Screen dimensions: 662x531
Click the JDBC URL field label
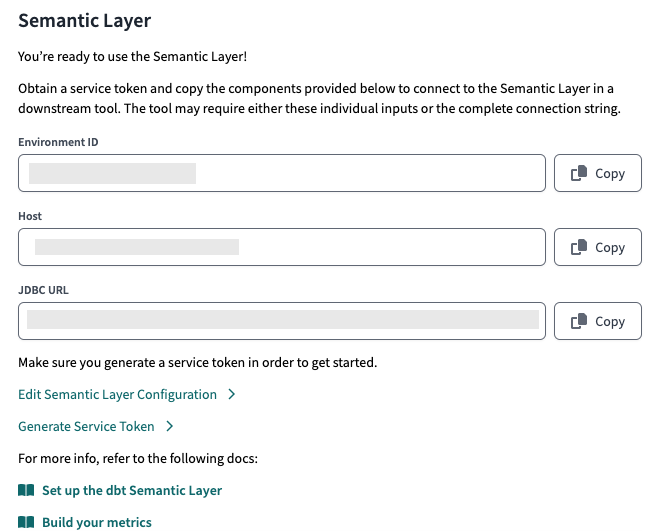(x=41, y=290)
